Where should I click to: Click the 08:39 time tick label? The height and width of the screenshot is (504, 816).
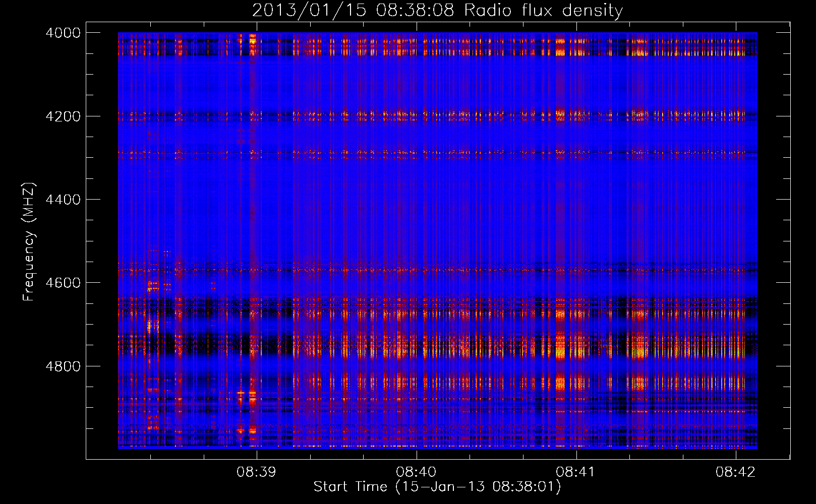[x=257, y=472]
